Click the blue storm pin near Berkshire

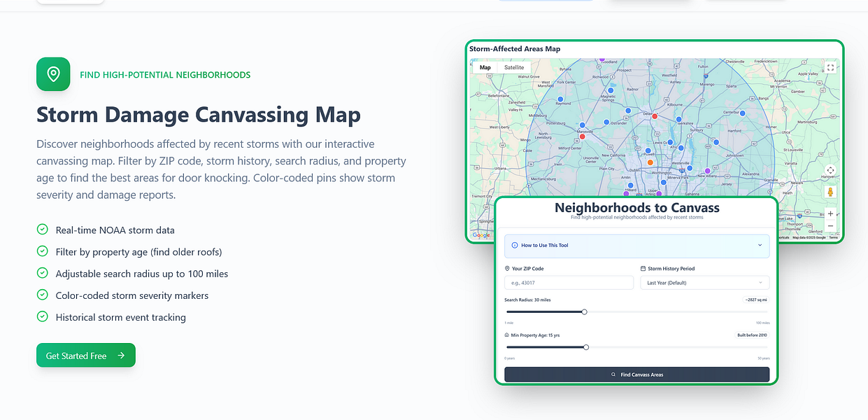pyautogui.click(x=680, y=119)
